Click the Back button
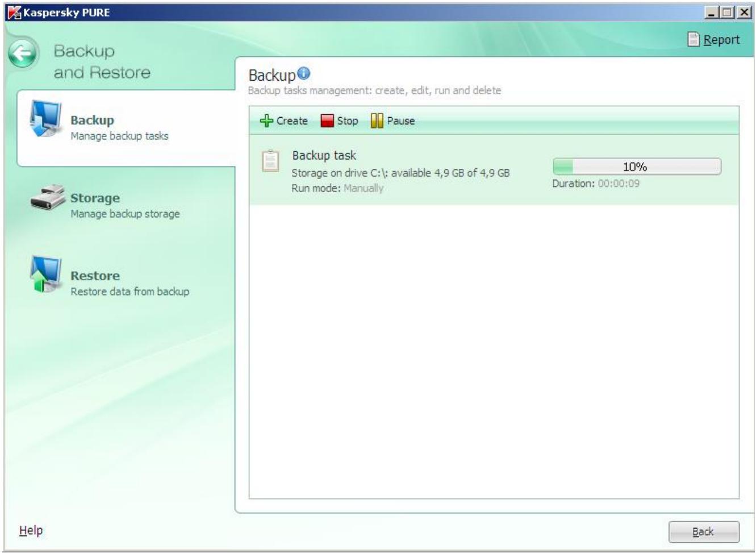Image resolution: width=756 pixels, height=553 pixels. [x=704, y=532]
